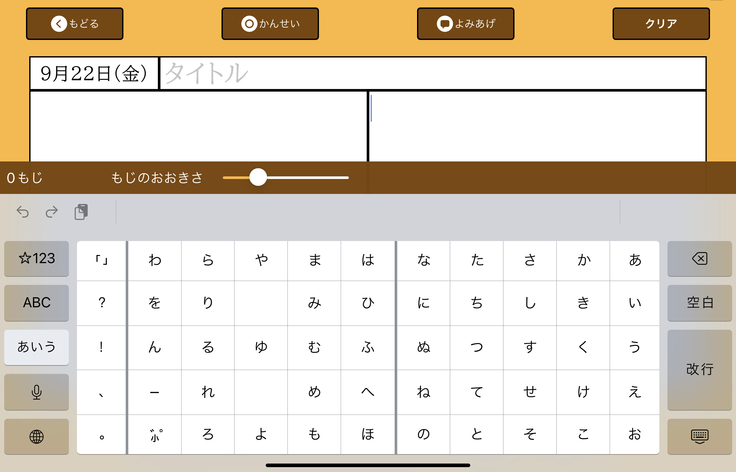
Task: Tap the め key
Action: (314, 392)
